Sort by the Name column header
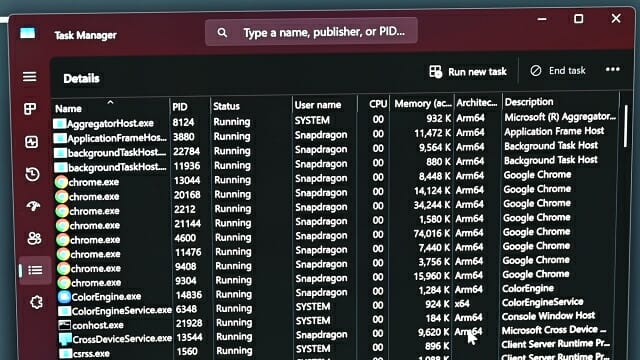This screenshot has height=360, width=640. [69, 109]
